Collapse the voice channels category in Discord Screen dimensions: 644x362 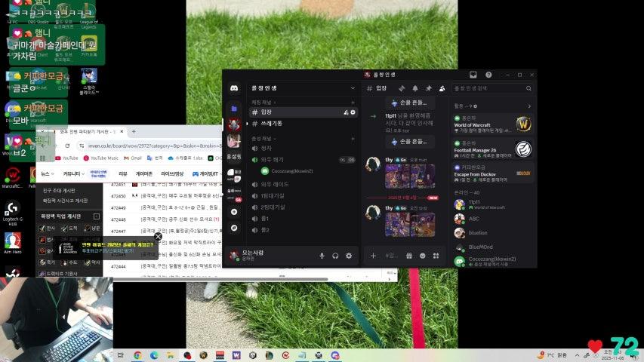(263, 139)
